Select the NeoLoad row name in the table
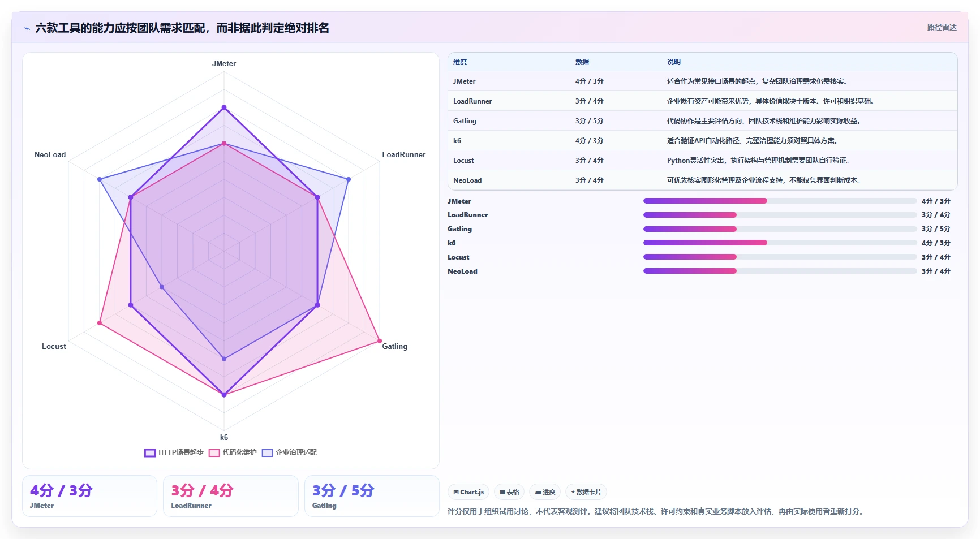The image size is (980, 539). 467,180
